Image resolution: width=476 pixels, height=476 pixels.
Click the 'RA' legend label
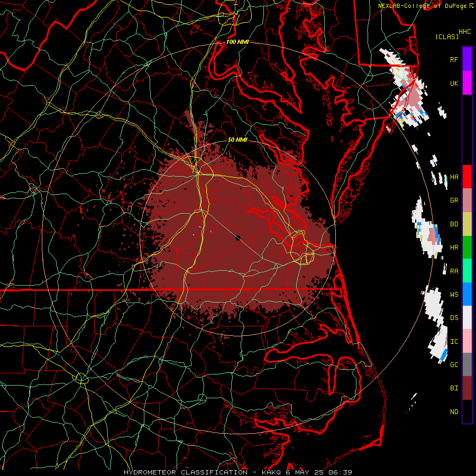[454, 271]
